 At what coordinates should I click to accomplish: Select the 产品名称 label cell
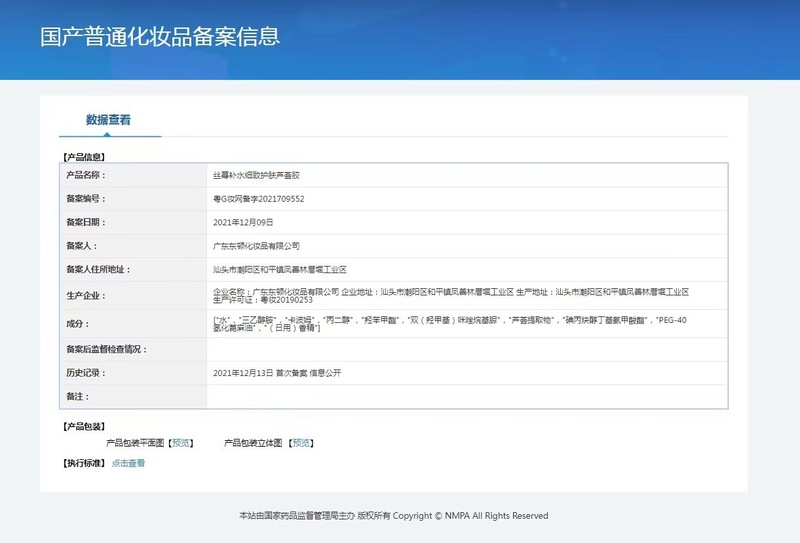pyautogui.click(x=133, y=175)
